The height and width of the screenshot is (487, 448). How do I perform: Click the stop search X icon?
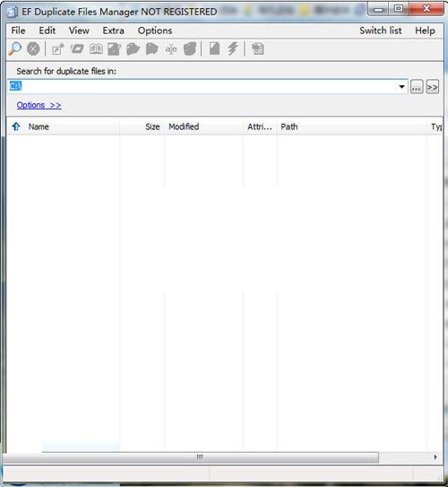[33, 48]
